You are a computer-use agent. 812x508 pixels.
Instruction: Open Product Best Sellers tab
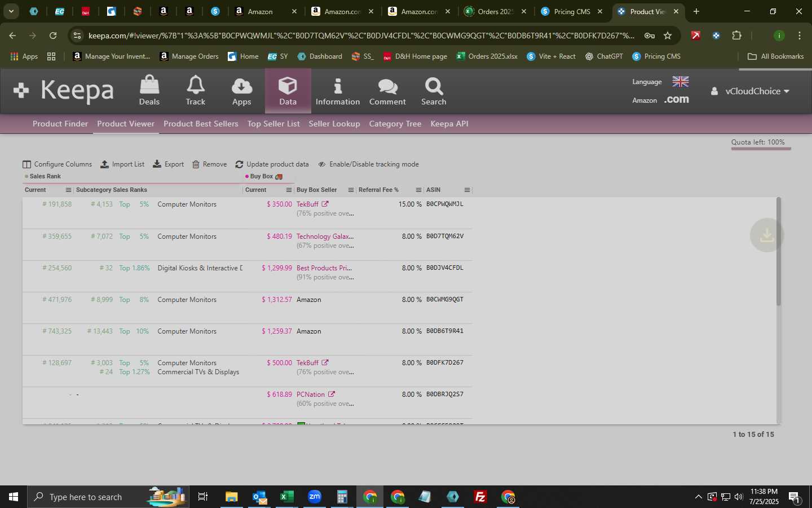pos(201,124)
